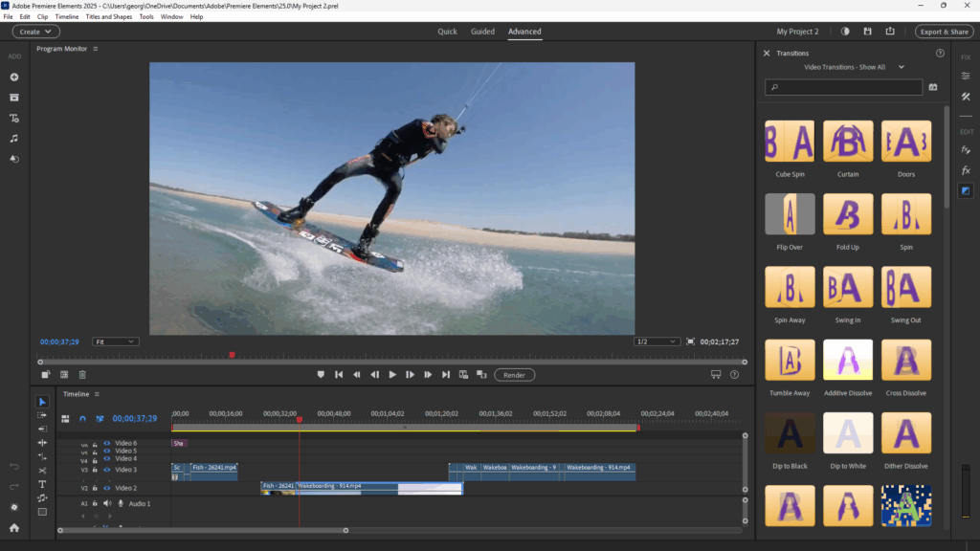Select the Razor scissors tool in timeline
This screenshot has width=980, height=551.
[42, 471]
